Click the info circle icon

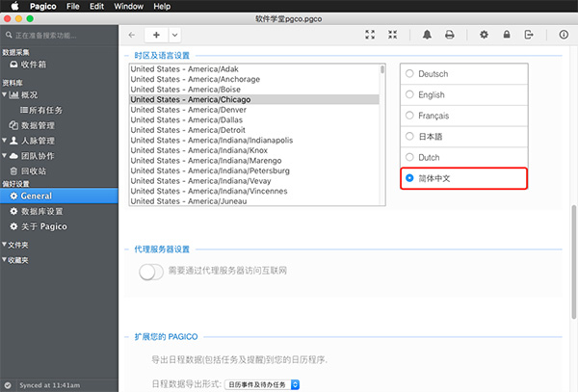pos(564,35)
